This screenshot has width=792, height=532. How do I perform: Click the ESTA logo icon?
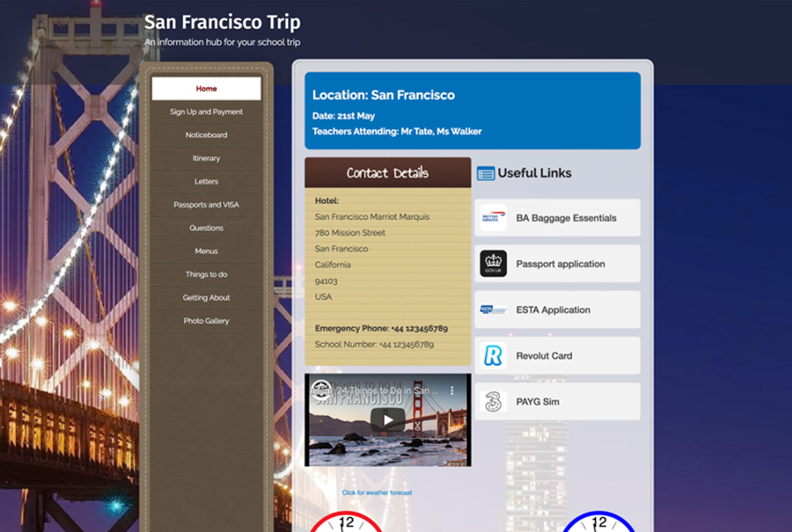pos(493,310)
